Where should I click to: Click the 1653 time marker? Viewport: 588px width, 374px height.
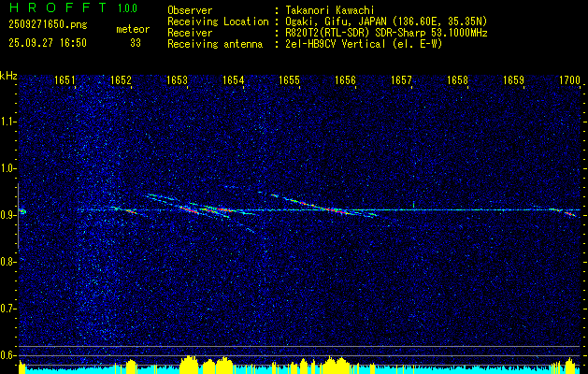point(177,79)
